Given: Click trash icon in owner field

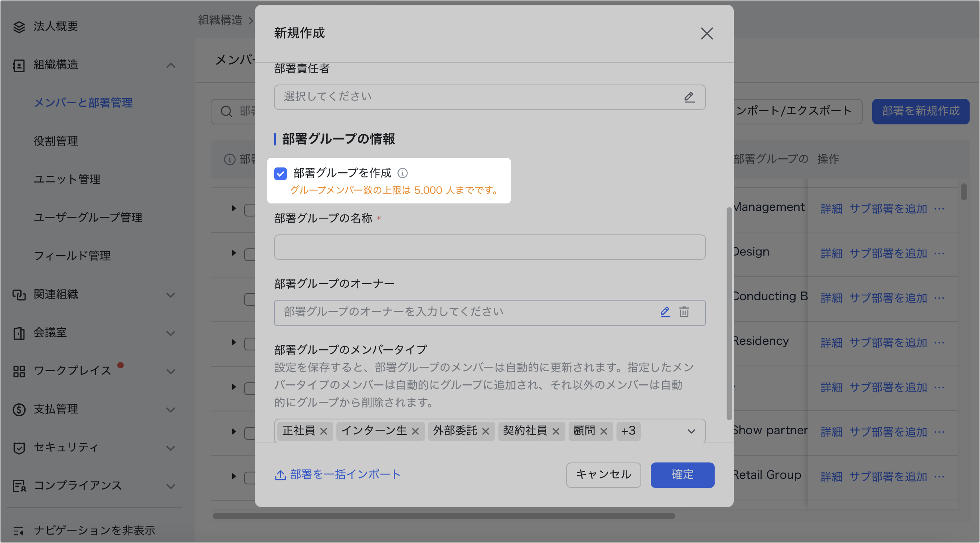Looking at the screenshot, I should tap(684, 312).
